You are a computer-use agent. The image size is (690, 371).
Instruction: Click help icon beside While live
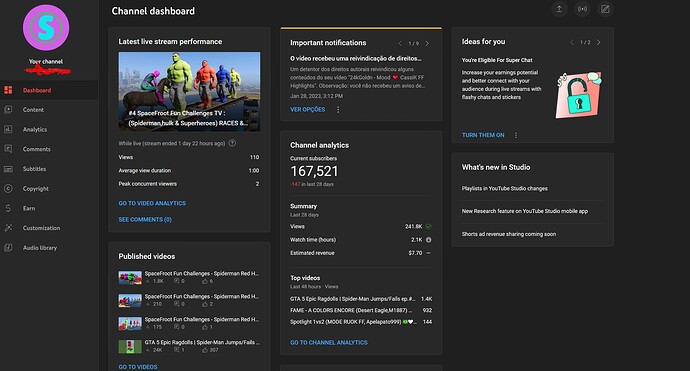[232, 143]
